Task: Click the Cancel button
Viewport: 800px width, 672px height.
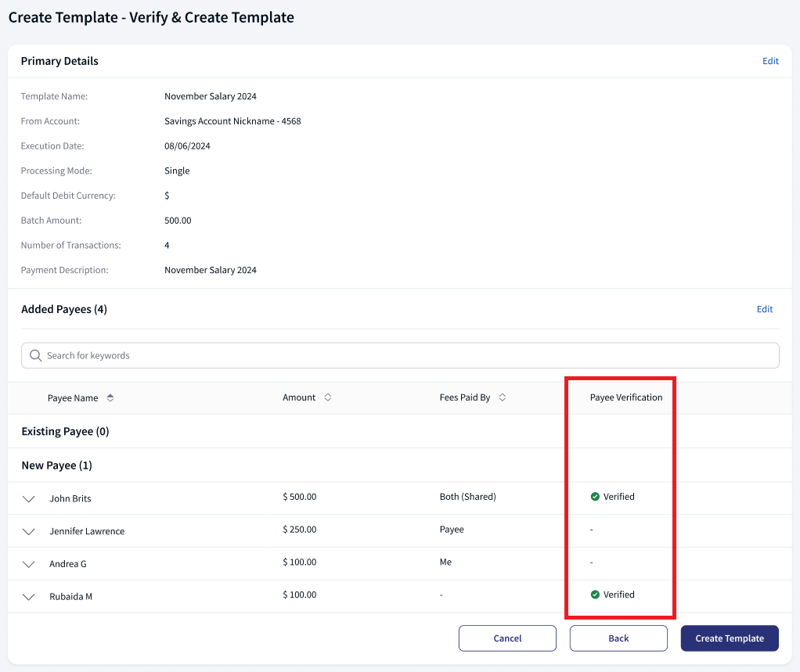Action: 507,638
